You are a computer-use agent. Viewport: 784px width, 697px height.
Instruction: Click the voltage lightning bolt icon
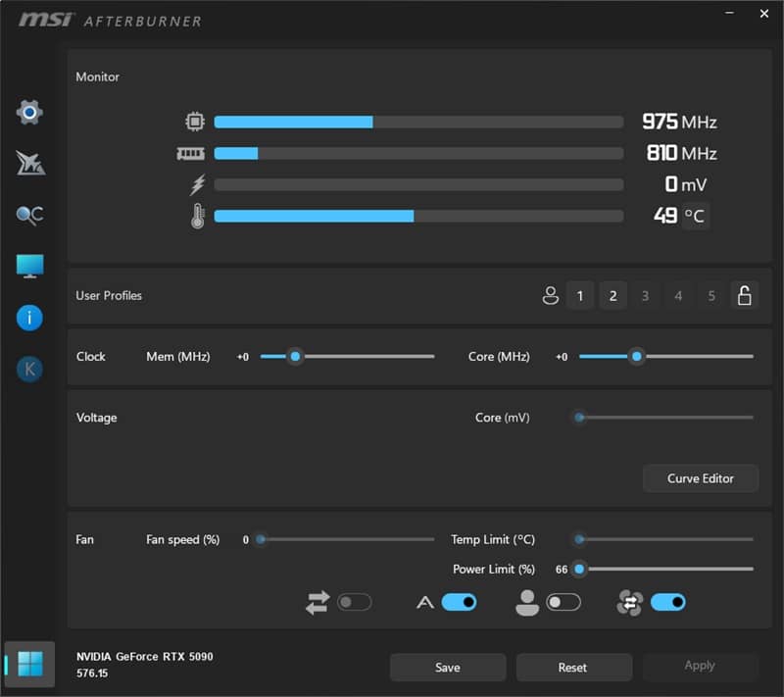(x=198, y=184)
